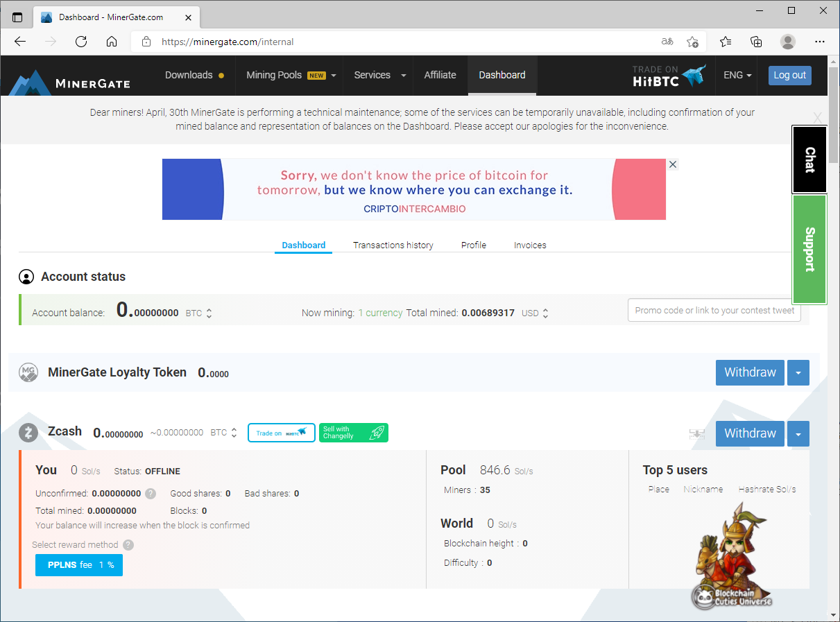Open the Blockchain Cuties Universe ad

pyautogui.click(x=732, y=555)
